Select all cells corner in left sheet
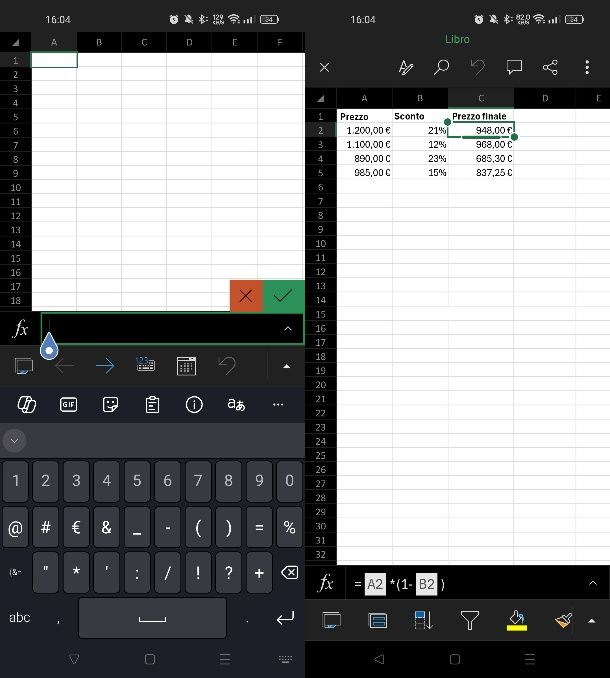Screen dimensions: 610x678 pyautogui.click(x=16, y=42)
